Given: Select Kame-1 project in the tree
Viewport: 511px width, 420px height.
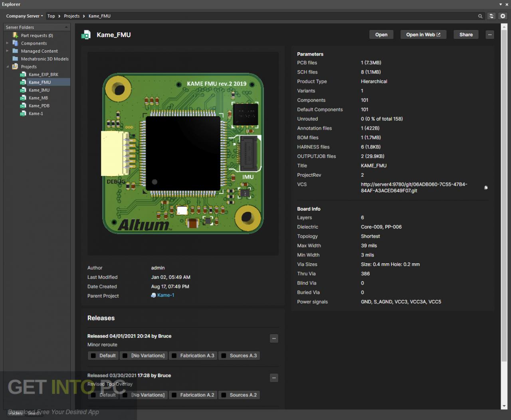Looking at the screenshot, I should point(36,113).
